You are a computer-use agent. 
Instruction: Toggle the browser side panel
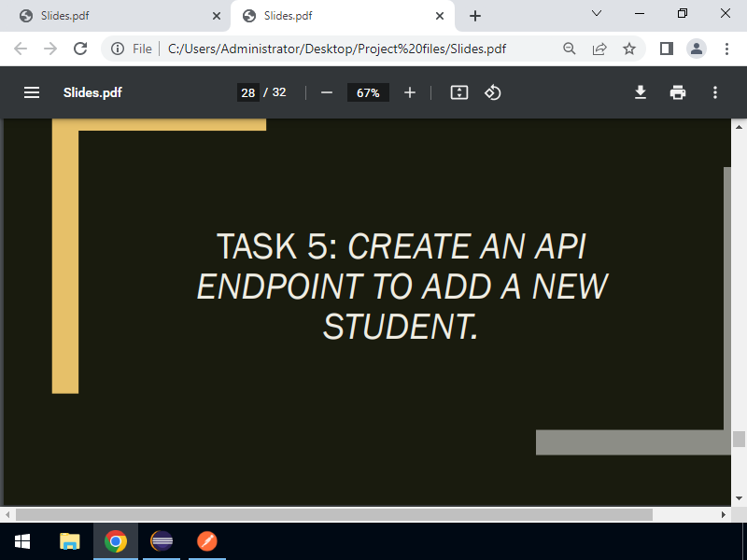(x=667, y=49)
